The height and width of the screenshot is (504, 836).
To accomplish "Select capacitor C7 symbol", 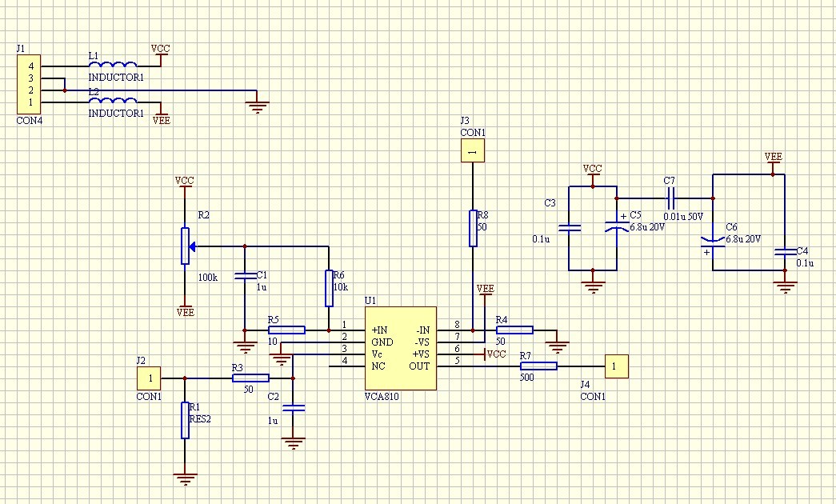I will tap(670, 198).
